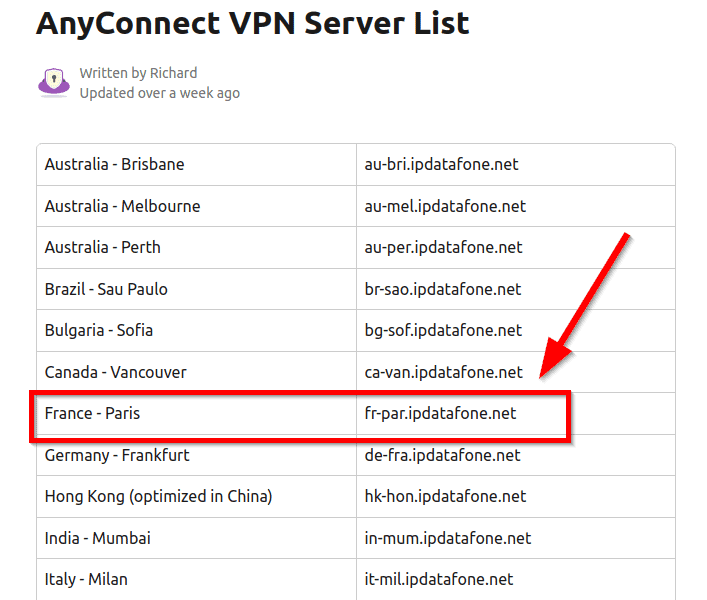This screenshot has width=707, height=600.
Task: Click the Updated over a week ago text
Action: tap(159, 93)
